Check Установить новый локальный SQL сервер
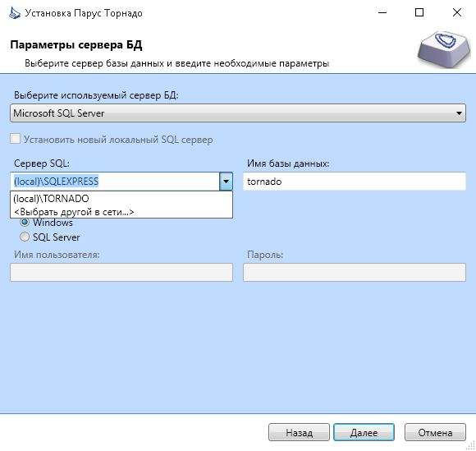Viewport: 476px width, 451px height. 15,139
